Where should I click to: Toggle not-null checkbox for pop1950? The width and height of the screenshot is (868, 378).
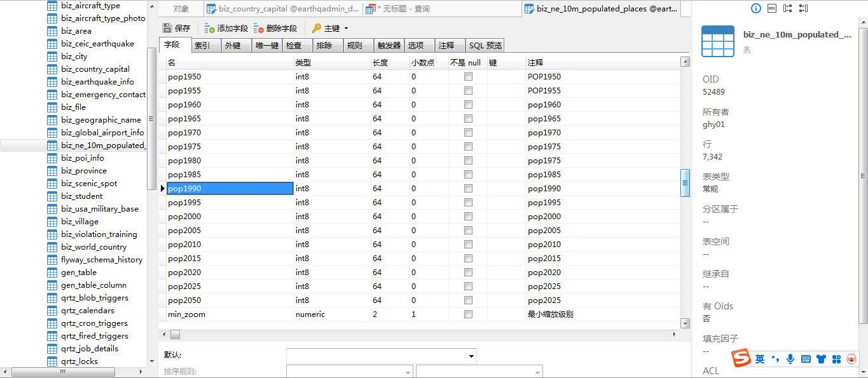[x=468, y=77]
